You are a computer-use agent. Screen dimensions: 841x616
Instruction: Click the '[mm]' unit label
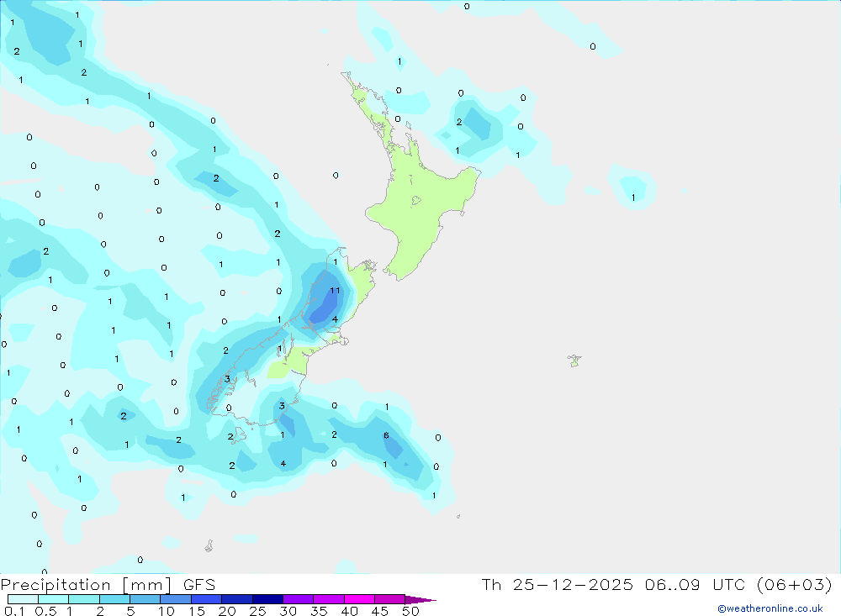[146, 585]
